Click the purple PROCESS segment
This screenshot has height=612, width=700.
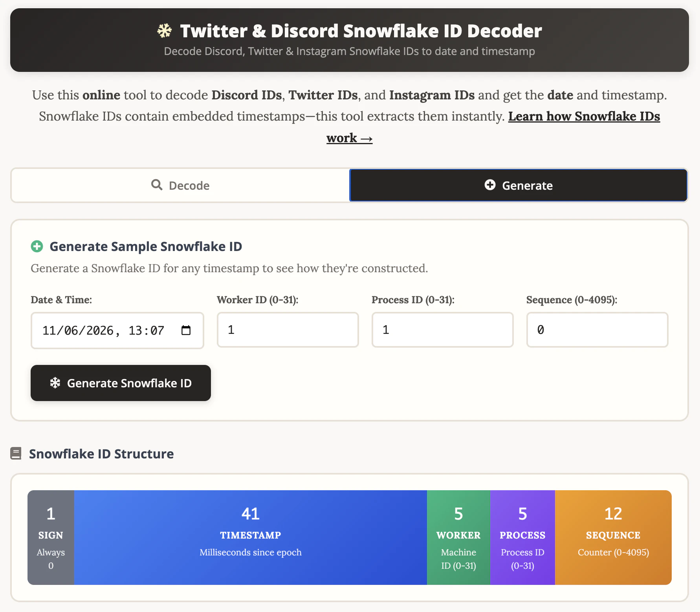(522, 537)
